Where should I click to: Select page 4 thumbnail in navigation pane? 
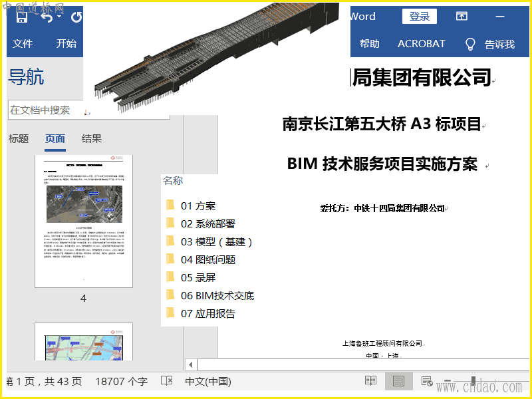(x=84, y=221)
